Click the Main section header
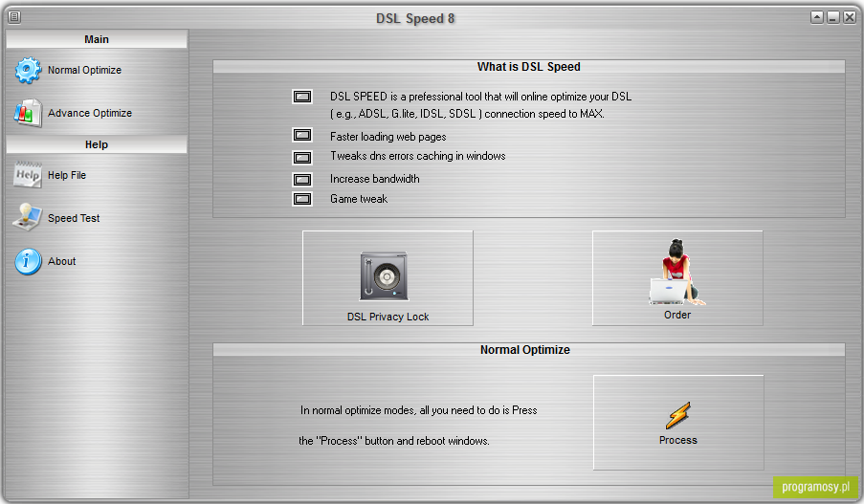Screen dimensions: 864x504 (97, 39)
